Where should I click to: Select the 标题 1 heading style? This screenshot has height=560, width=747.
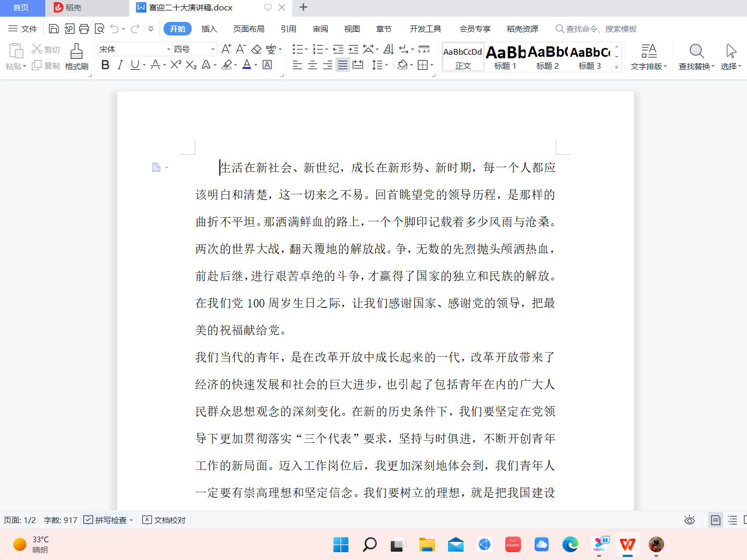pos(505,57)
